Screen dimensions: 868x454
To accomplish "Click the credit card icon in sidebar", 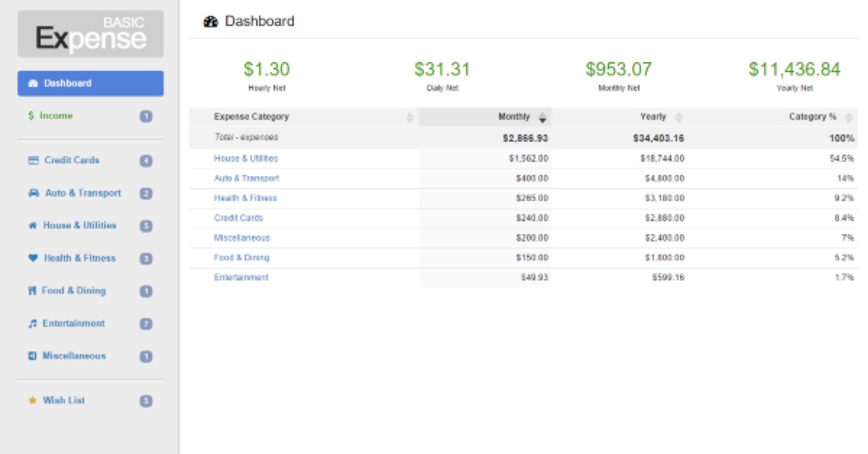I will [x=33, y=160].
